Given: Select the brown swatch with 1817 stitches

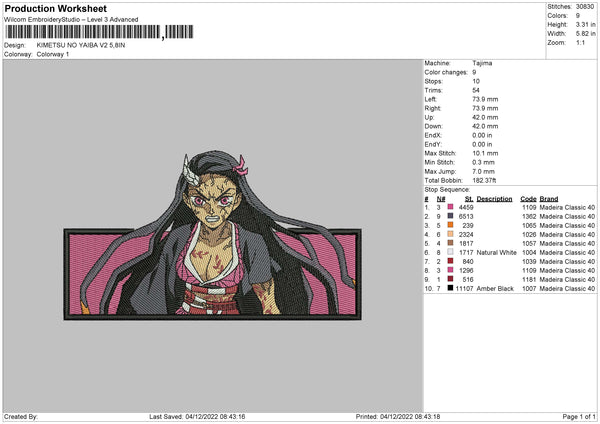Looking at the screenshot, I should pos(450,243).
